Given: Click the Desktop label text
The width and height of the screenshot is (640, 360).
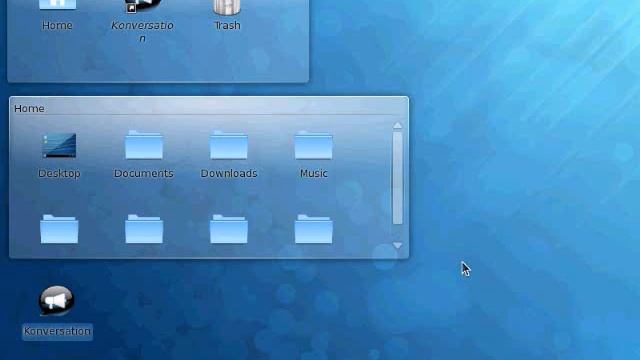Looking at the screenshot, I should [x=59, y=173].
